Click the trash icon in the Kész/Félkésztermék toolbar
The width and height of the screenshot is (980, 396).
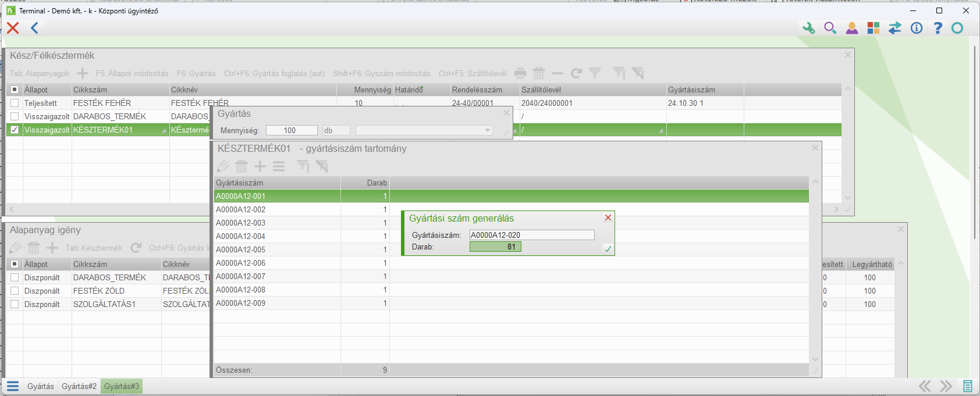[539, 73]
